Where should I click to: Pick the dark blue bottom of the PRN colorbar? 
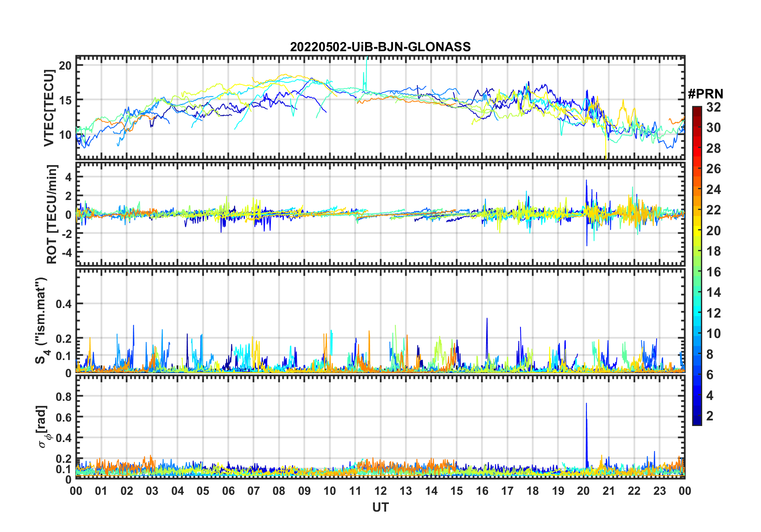coord(697,422)
